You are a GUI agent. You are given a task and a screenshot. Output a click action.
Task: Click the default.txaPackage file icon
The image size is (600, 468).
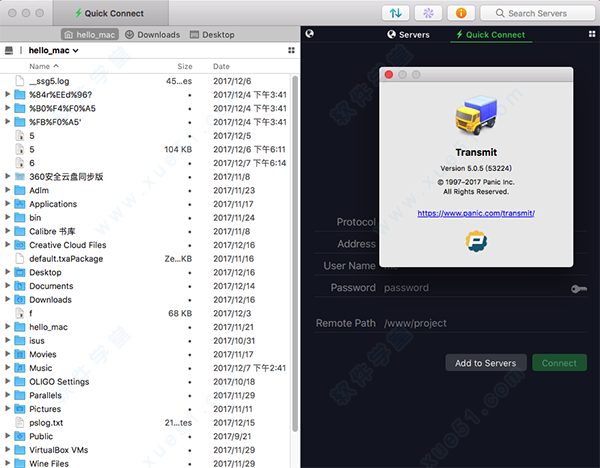point(20,258)
